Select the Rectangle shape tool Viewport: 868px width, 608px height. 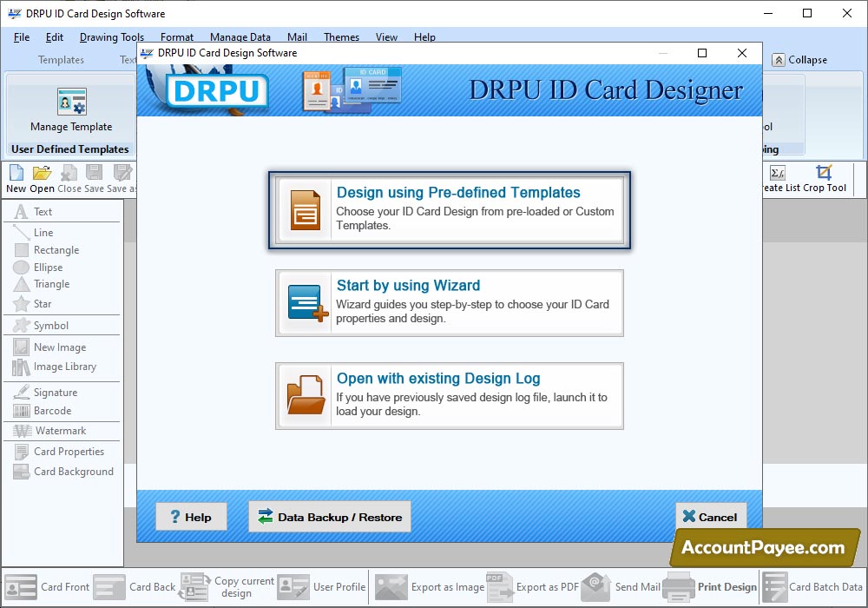[x=47, y=250]
